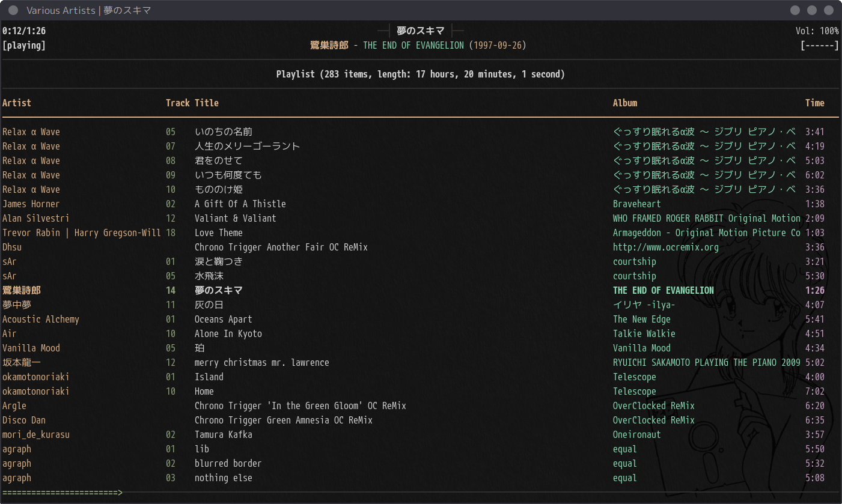Click the song progress bar arrow at the bottom
Viewport: 842px width, 504px height.
pyautogui.click(x=120, y=493)
